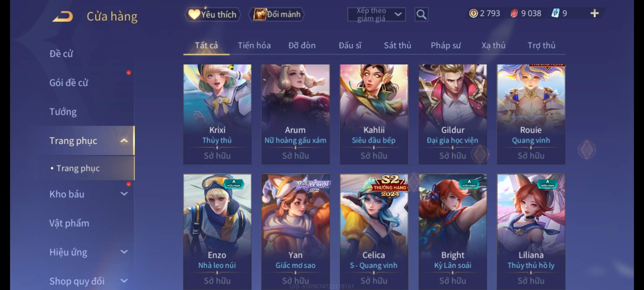Switch to the Sát thủ tab
The width and height of the screenshot is (644, 290).
pos(397,45)
